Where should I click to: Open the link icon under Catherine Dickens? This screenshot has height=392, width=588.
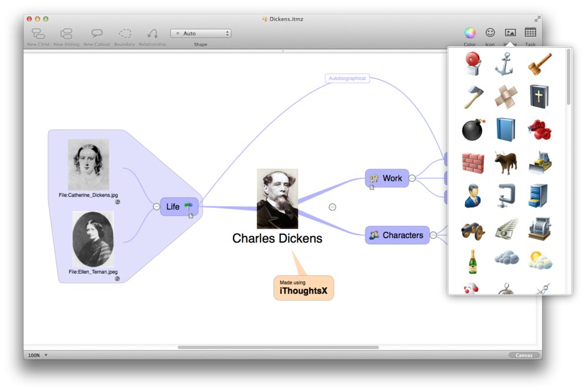(118, 202)
